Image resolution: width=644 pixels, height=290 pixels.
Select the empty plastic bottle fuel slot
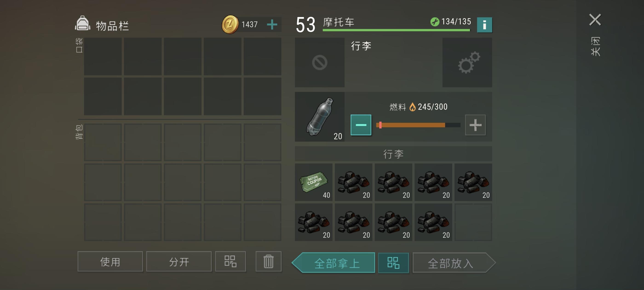pyautogui.click(x=319, y=117)
